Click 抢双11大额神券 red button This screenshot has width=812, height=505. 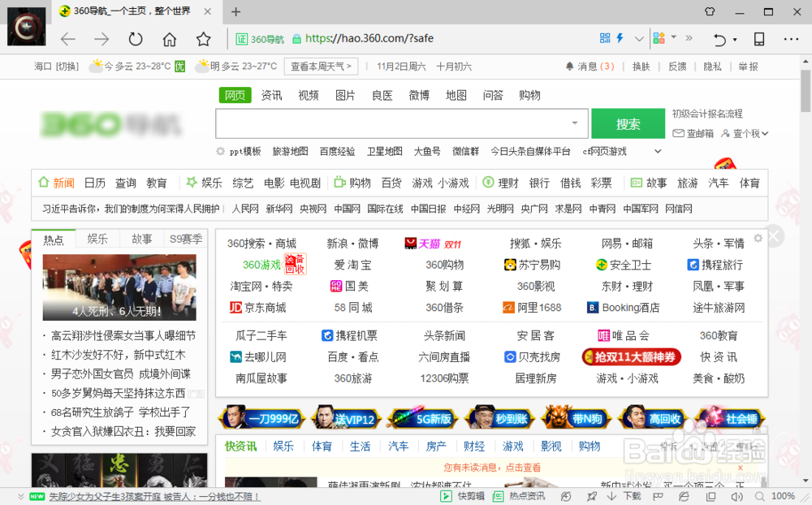631,357
